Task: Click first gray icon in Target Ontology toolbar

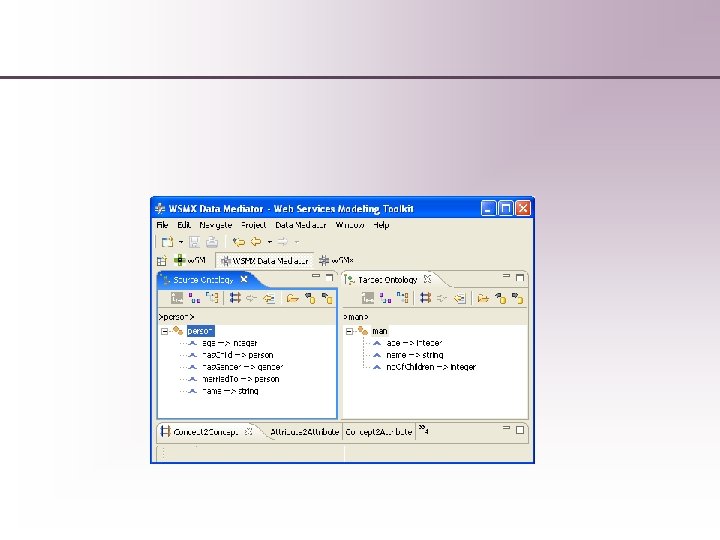Action: [x=368, y=298]
